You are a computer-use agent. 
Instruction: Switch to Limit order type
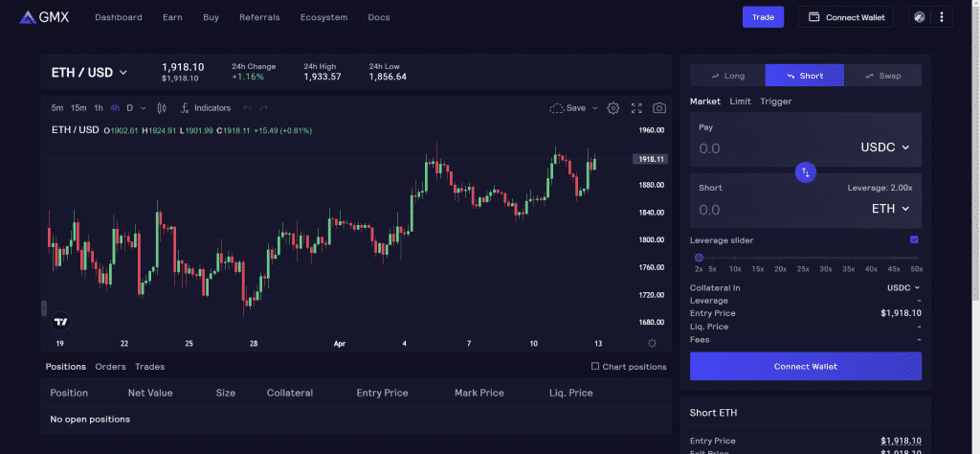(741, 102)
